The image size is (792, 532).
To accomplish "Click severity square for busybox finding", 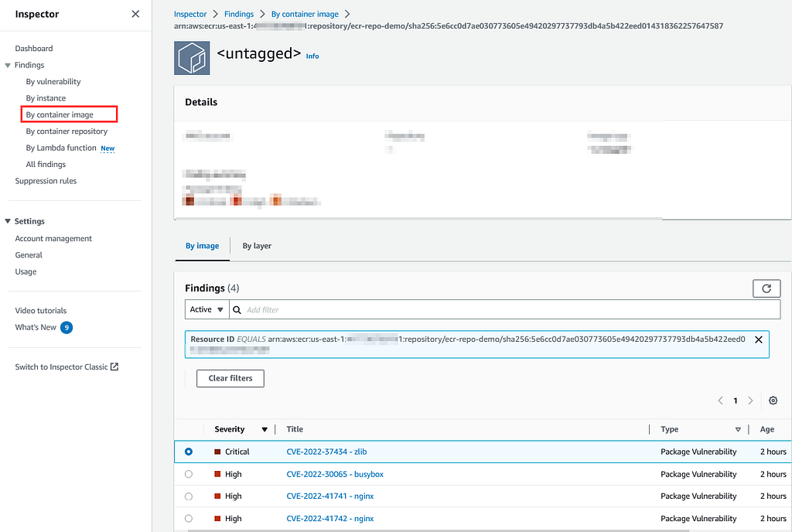I will (217, 474).
